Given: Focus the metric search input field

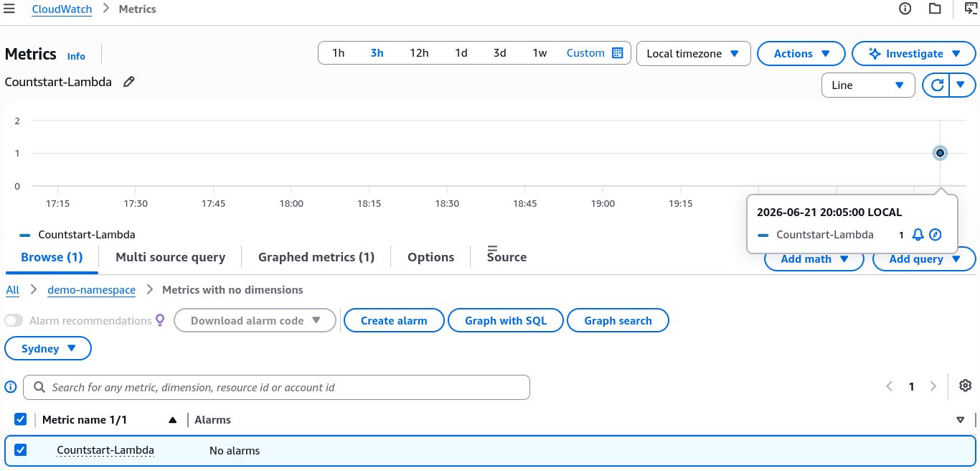Looking at the screenshot, I should 276,387.
